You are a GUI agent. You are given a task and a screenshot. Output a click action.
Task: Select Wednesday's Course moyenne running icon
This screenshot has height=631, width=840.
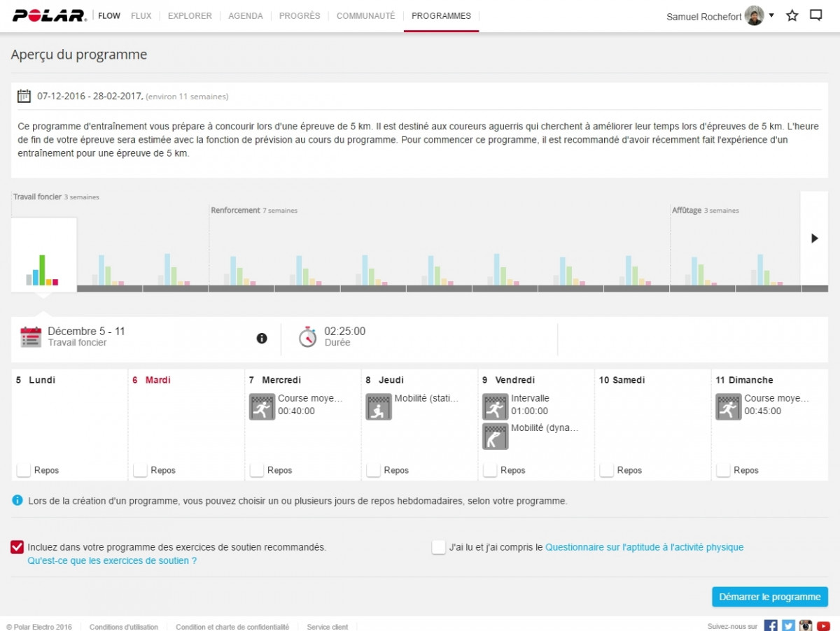coord(262,406)
